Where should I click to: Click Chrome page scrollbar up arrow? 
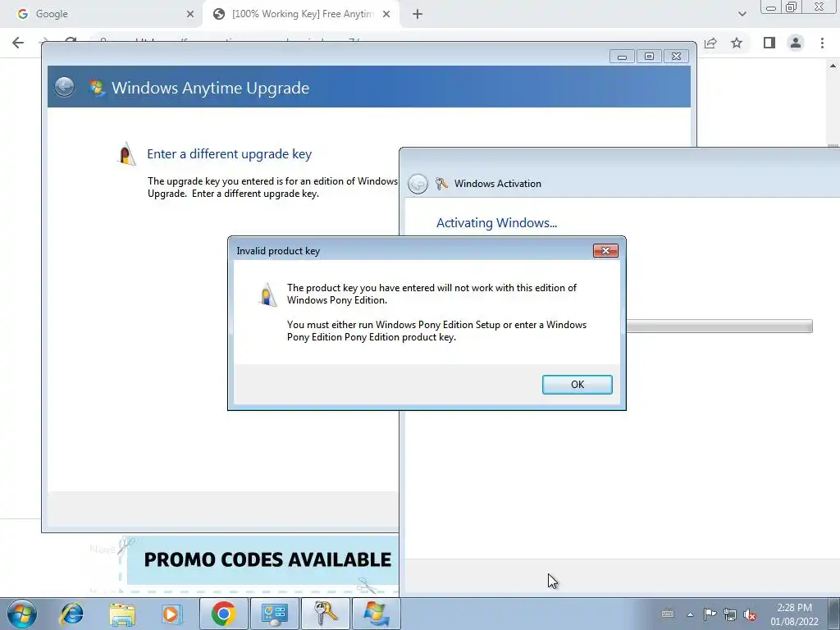(x=833, y=66)
